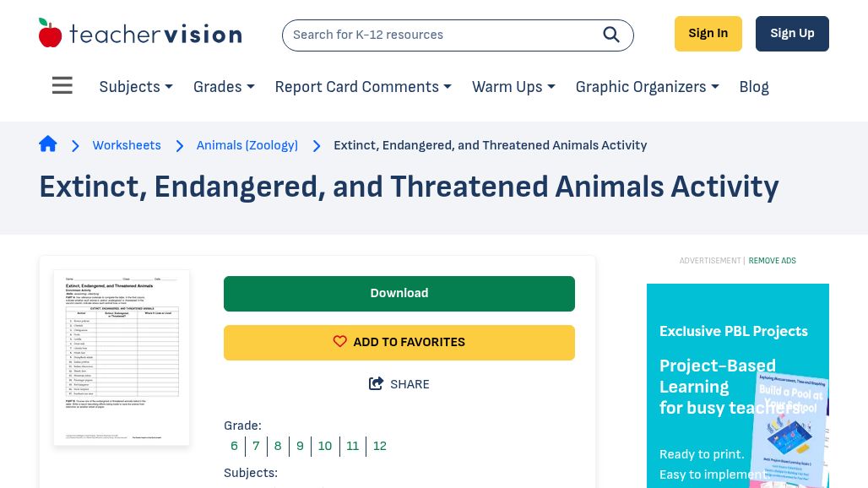Expand the Grades dropdown menu
868x488 pixels.
tap(224, 87)
